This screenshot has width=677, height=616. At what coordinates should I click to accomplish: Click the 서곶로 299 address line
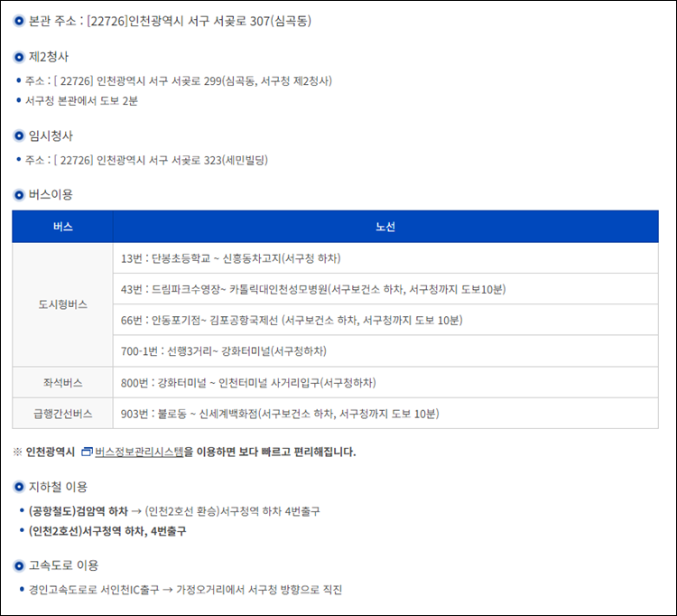(x=179, y=80)
